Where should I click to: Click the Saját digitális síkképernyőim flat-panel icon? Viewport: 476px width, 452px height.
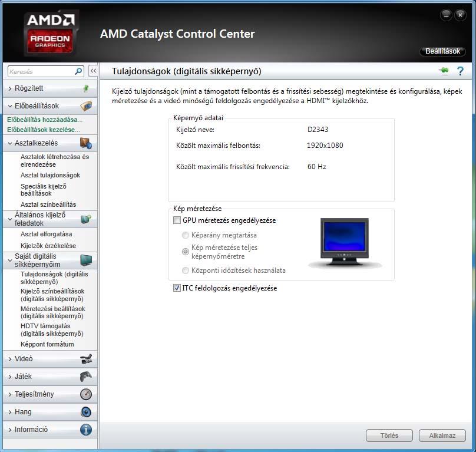(x=86, y=260)
